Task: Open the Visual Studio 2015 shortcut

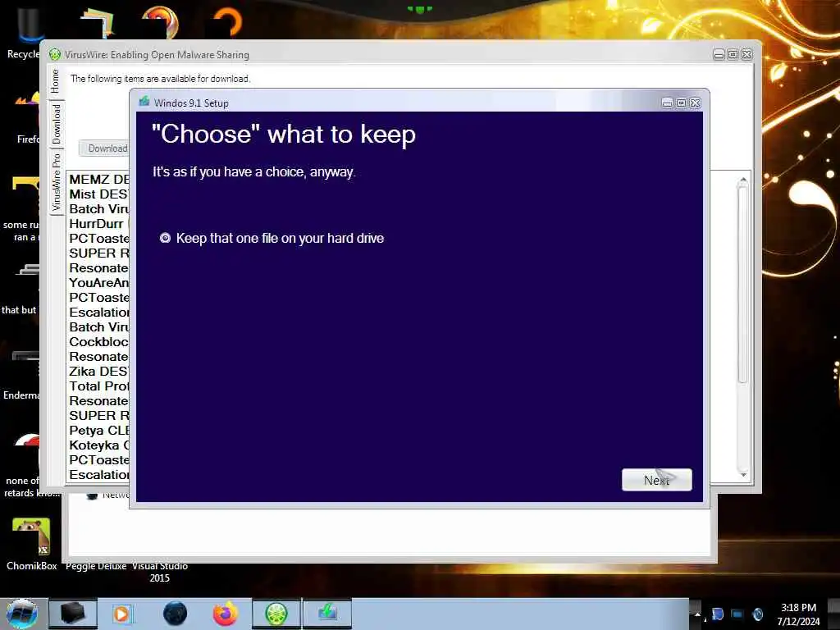Action: pos(160,572)
